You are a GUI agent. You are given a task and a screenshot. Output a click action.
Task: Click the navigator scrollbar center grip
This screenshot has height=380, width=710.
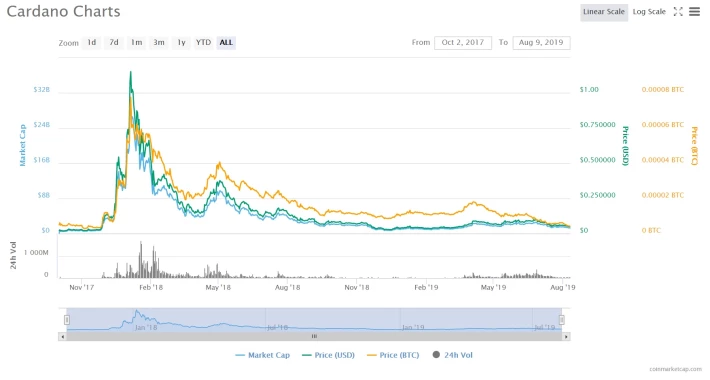point(314,337)
